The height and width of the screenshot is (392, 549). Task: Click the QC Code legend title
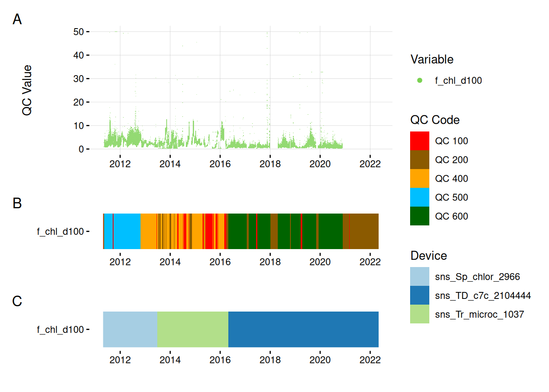435,120
